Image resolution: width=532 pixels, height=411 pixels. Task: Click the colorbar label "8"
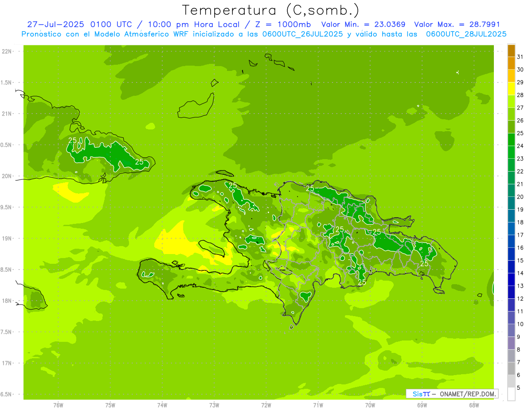[519, 350]
